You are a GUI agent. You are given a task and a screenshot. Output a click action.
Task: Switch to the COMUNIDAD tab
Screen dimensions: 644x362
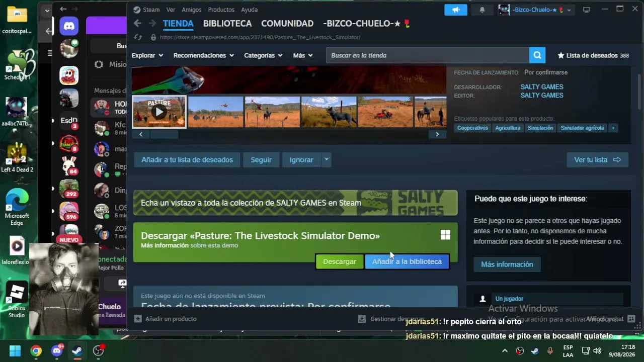click(287, 24)
